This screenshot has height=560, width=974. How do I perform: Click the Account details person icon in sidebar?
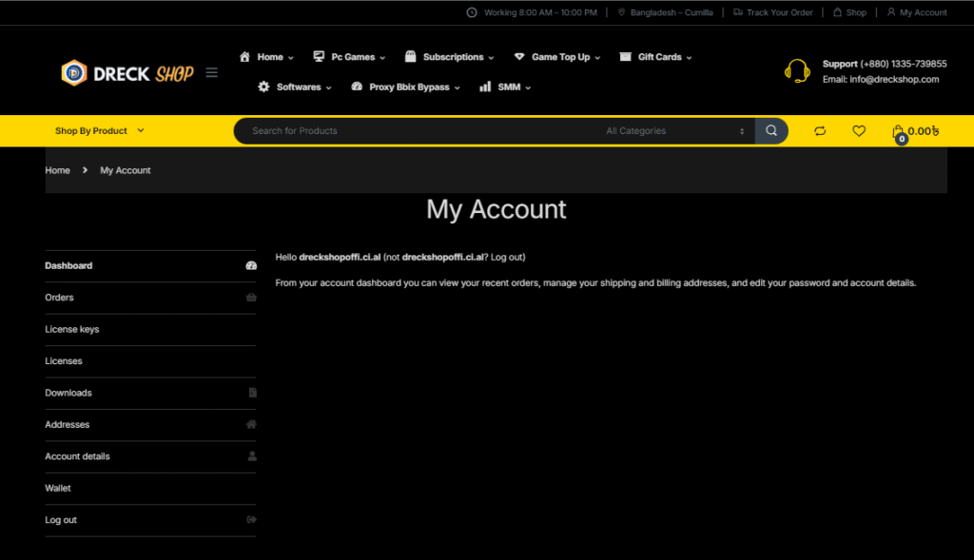click(252, 456)
